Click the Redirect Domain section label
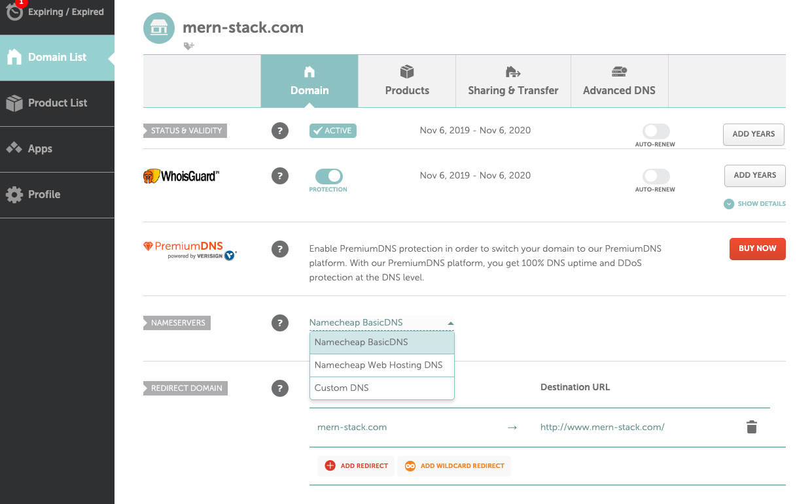 (186, 388)
